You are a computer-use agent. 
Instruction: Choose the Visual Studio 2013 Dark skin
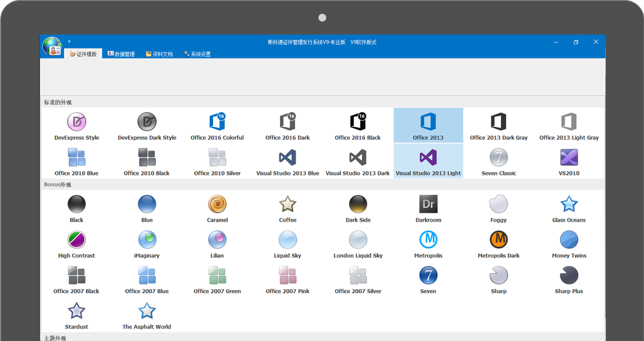[x=358, y=161]
